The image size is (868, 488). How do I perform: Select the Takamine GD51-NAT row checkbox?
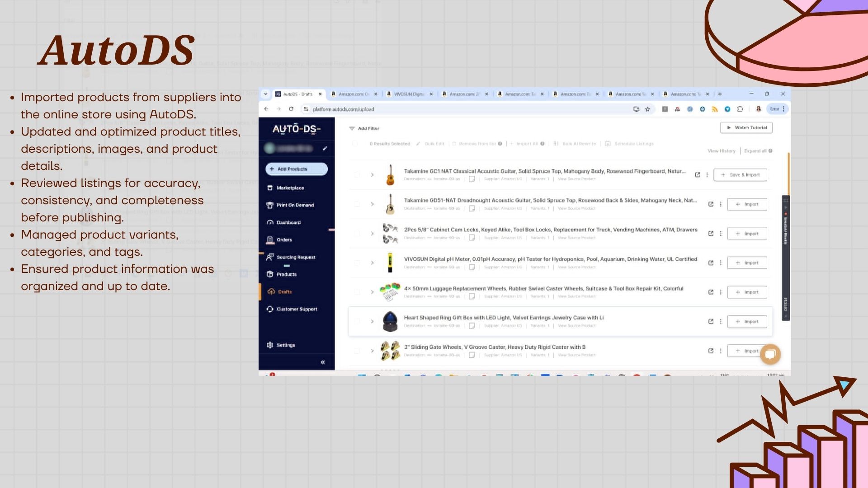tap(357, 204)
